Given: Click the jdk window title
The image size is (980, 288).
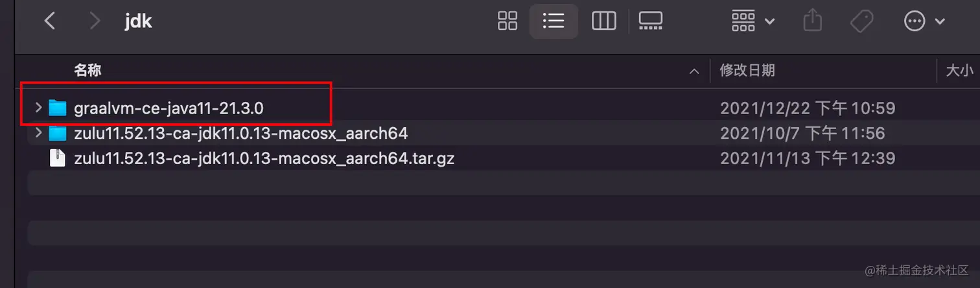Looking at the screenshot, I should 138,22.
